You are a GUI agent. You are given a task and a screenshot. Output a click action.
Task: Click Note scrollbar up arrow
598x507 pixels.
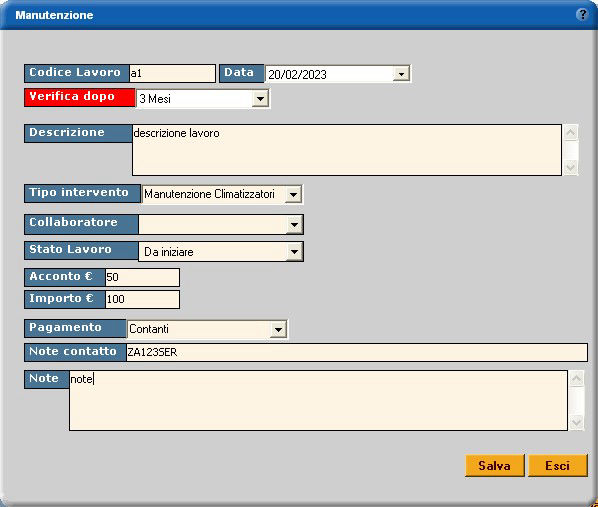click(576, 379)
